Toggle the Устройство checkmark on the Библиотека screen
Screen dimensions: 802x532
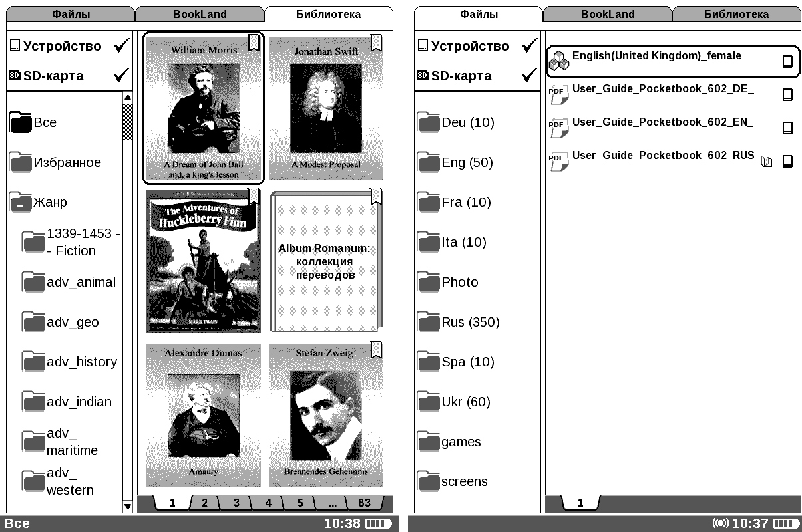click(x=121, y=46)
